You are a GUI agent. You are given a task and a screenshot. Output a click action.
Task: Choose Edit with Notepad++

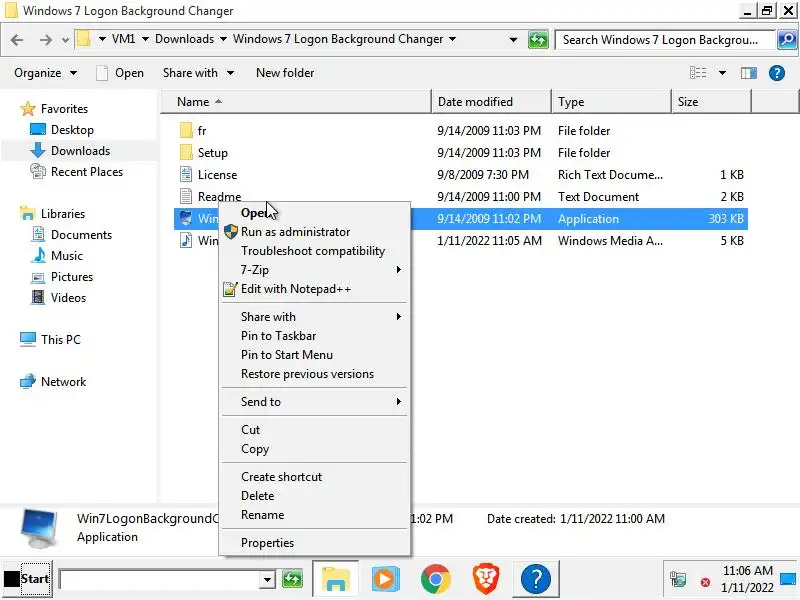coord(314,289)
